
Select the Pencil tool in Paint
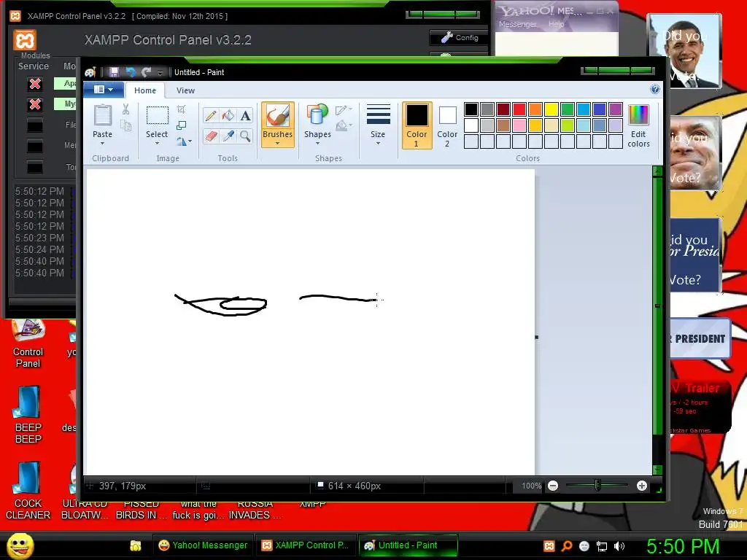pyautogui.click(x=211, y=115)
